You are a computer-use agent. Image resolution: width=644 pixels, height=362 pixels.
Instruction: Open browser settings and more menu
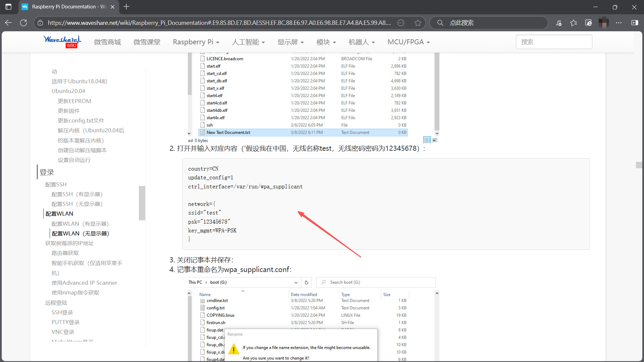pyautogui.click(x=619, y=23)
